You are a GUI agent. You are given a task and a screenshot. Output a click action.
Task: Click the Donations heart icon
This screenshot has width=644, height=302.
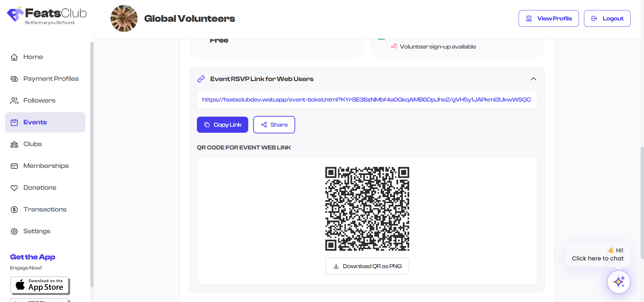pyautogui.click(x=14, y=188)
